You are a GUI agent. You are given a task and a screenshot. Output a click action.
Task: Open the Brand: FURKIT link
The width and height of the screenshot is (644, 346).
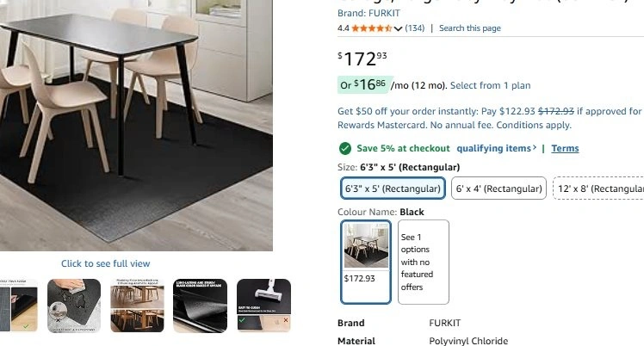[x=368, y=13]
